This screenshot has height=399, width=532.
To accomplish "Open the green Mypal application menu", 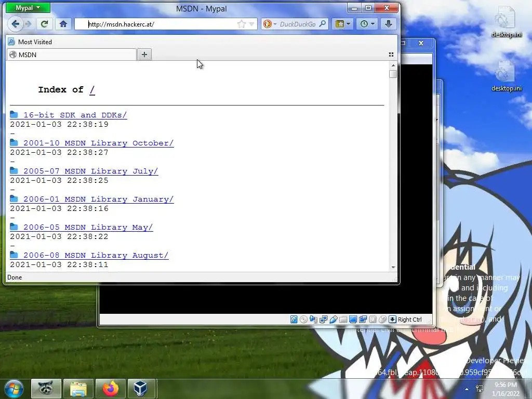I will [28, 7].
